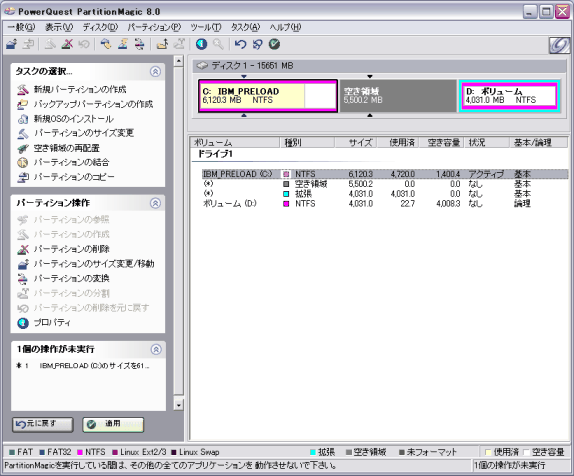Click the プロパティ link in operations panel

point(52,323)
